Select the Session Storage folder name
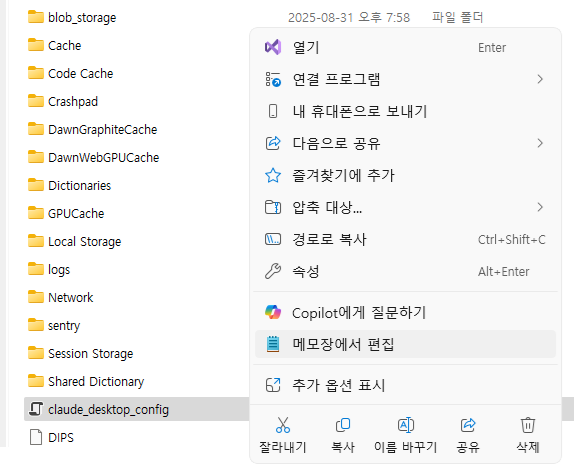The width and height of the screenshot is (574, 467). [91, 354]
